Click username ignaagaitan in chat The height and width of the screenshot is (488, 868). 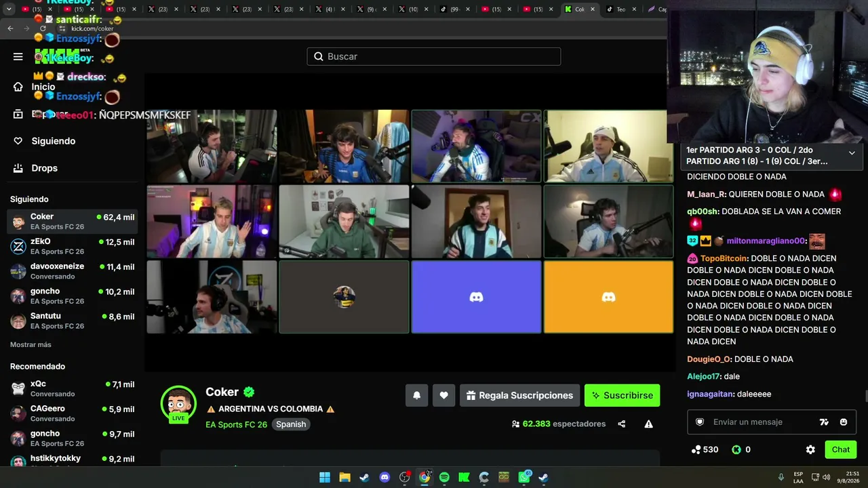710,394
